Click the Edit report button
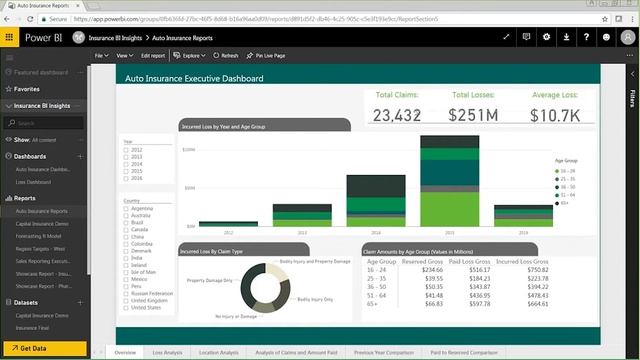The width and height of the screenshot is (640, 360). [x=153, y=56]
